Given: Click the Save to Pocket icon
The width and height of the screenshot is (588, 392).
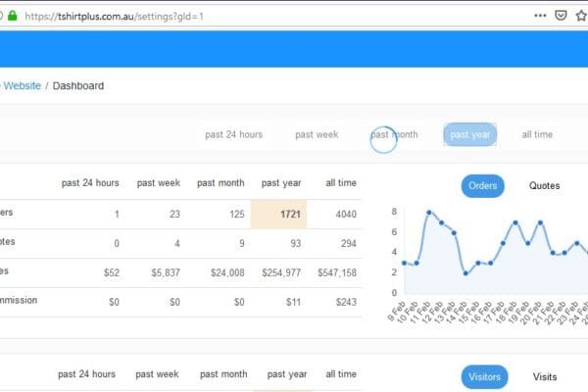Looking at the screenshot, I should tap(561, 16).
